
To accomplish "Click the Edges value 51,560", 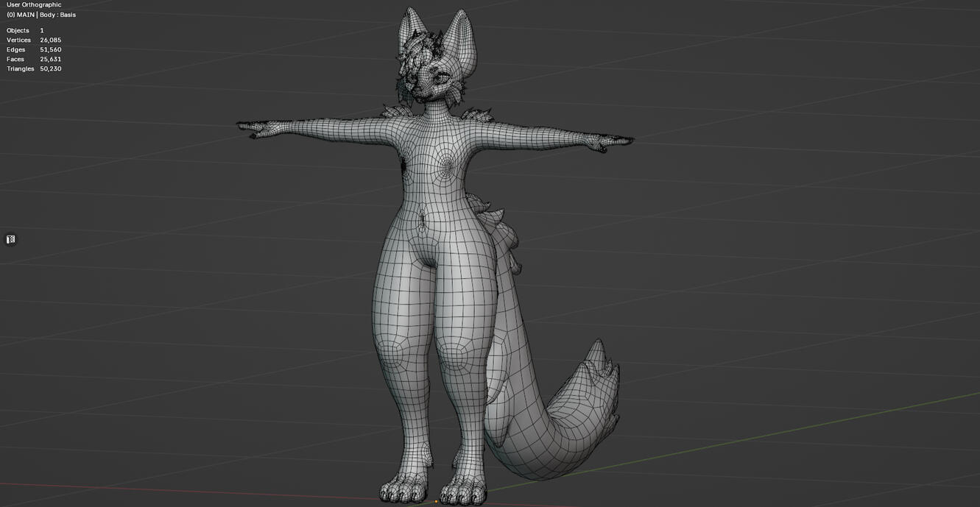I will point(52,49).
